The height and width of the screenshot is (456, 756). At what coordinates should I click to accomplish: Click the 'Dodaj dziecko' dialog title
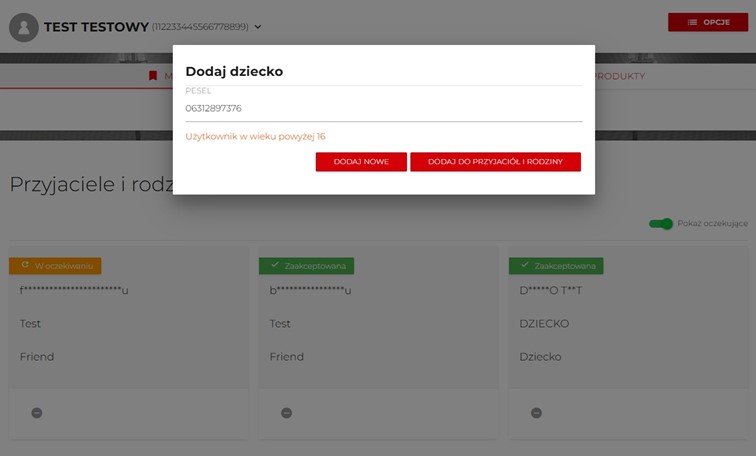[x=234, y=71]
